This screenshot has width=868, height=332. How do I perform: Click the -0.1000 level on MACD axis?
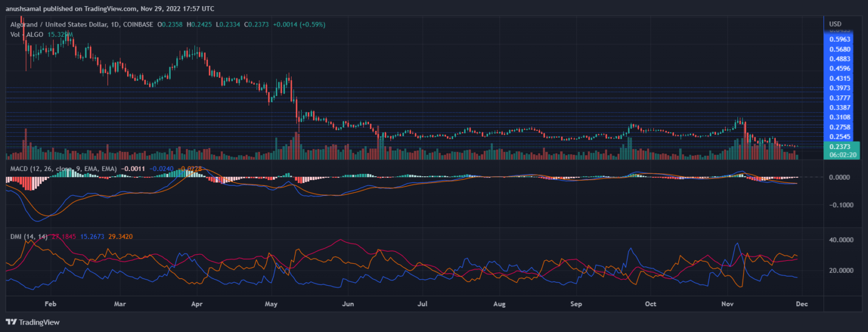point(841,205)
